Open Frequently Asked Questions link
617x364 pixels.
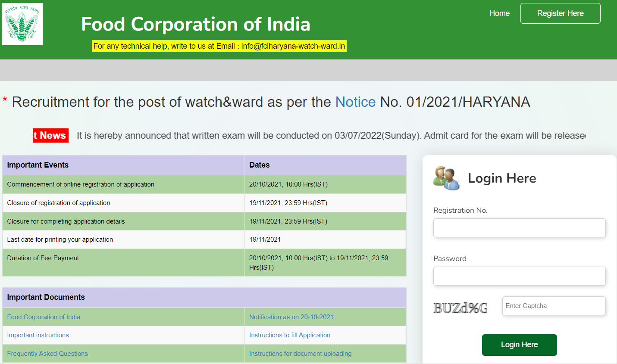pyautogui.click(x=47, y=354)
